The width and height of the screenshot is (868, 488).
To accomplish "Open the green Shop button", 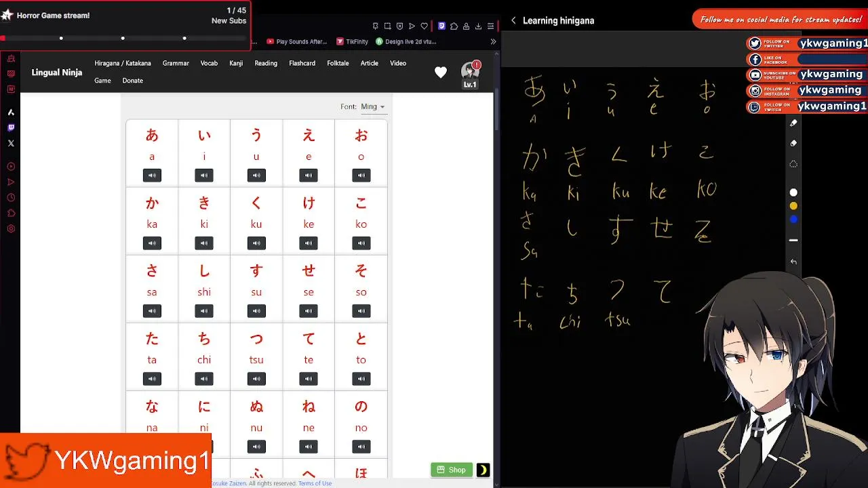I will (x=452, y=470).
